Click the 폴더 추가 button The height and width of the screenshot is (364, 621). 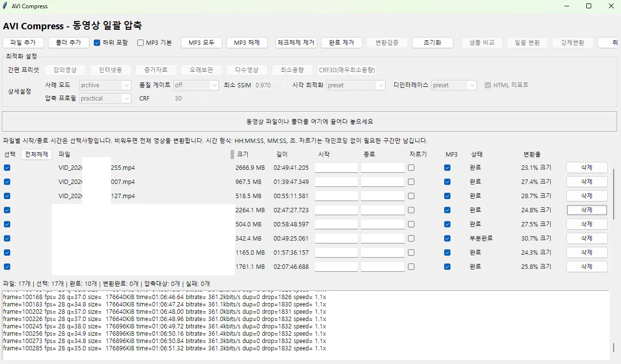click(x=68, y=43)
